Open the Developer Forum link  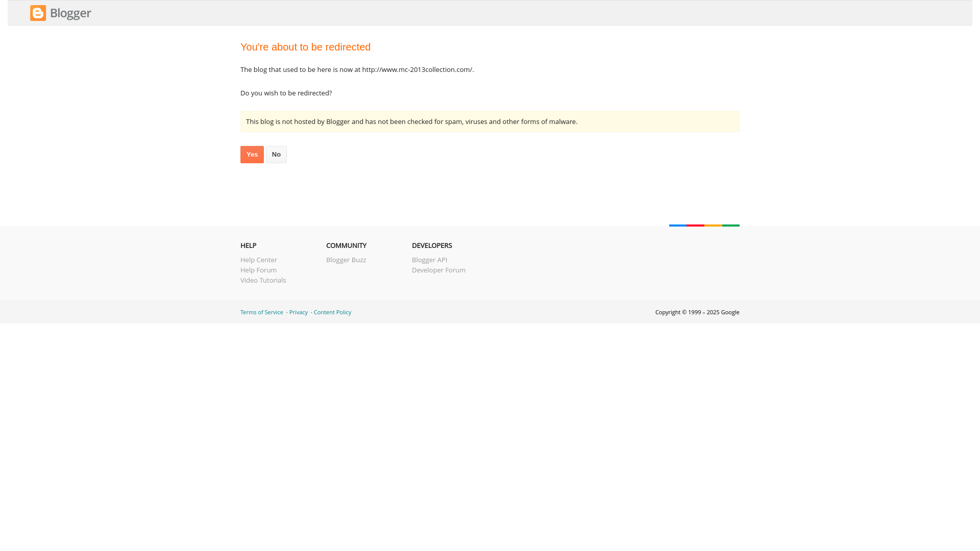coord(438,270)
